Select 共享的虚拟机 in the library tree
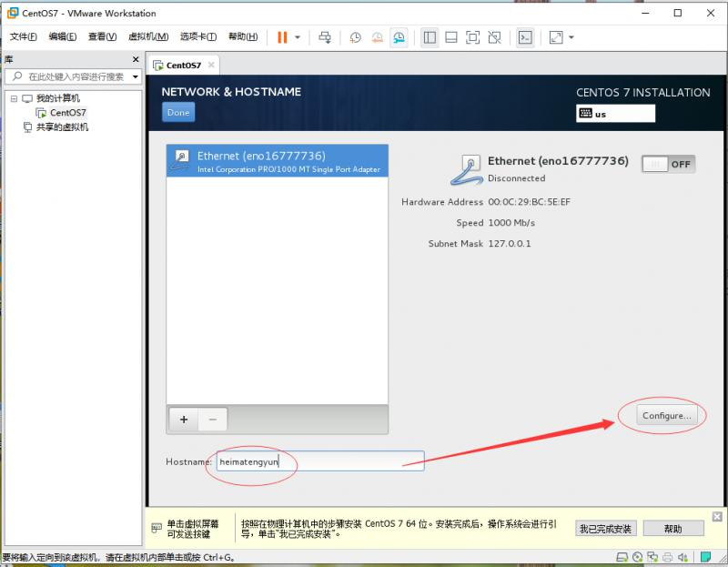This screenshot has height=567, width=728. click(x=62, y=127)
